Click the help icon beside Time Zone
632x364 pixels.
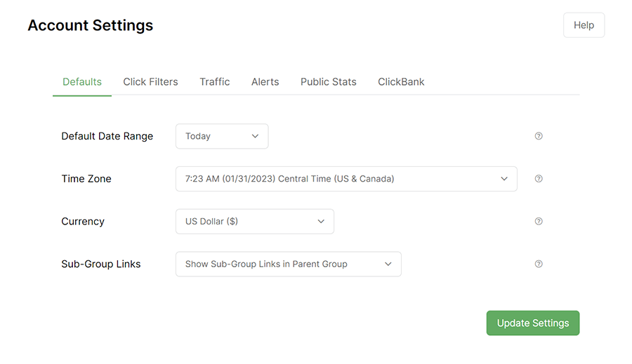539,179
